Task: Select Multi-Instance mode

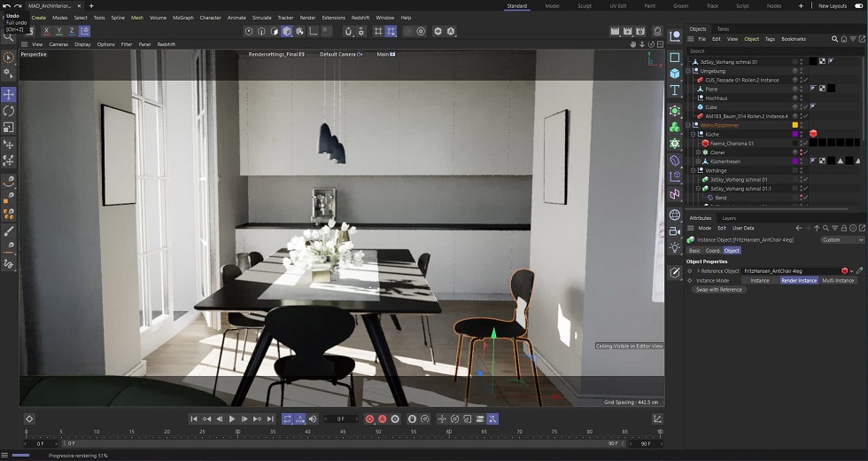Action: pos(838,280)
